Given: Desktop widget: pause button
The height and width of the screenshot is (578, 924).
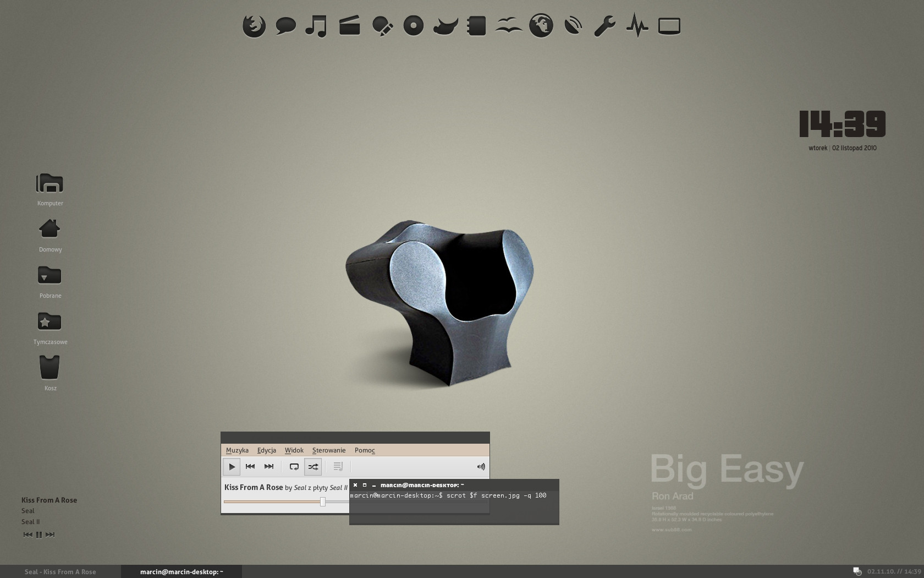Looking at the screenshot, I should tap(39, 535).
